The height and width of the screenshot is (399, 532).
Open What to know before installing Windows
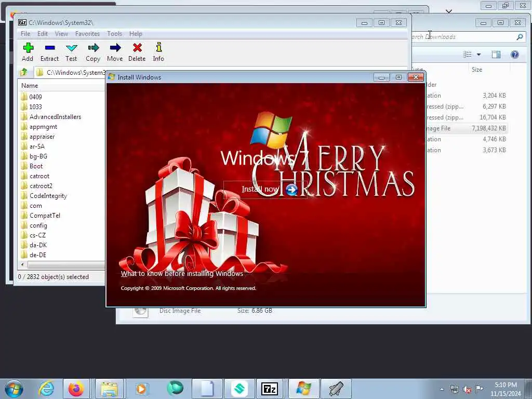tap(182, 273)
